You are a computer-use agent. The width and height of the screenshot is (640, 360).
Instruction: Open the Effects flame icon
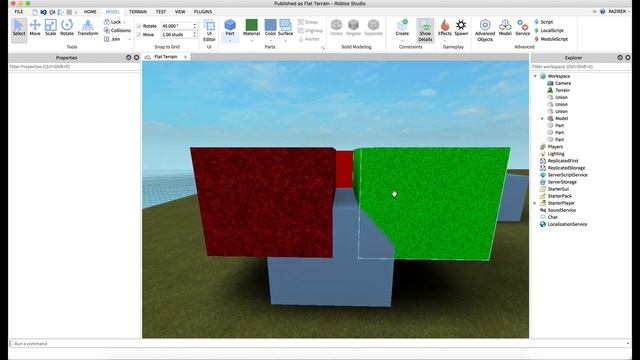tap(444, 26)
